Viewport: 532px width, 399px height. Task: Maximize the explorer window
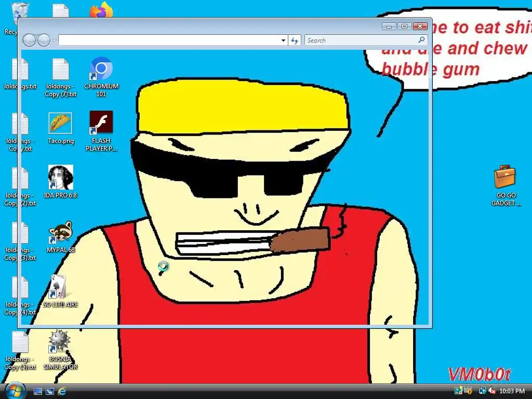click(x=404, y=26)
